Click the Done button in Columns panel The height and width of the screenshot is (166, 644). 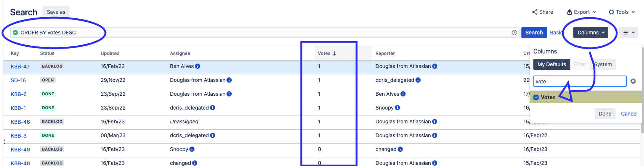(x=605, y=114)
